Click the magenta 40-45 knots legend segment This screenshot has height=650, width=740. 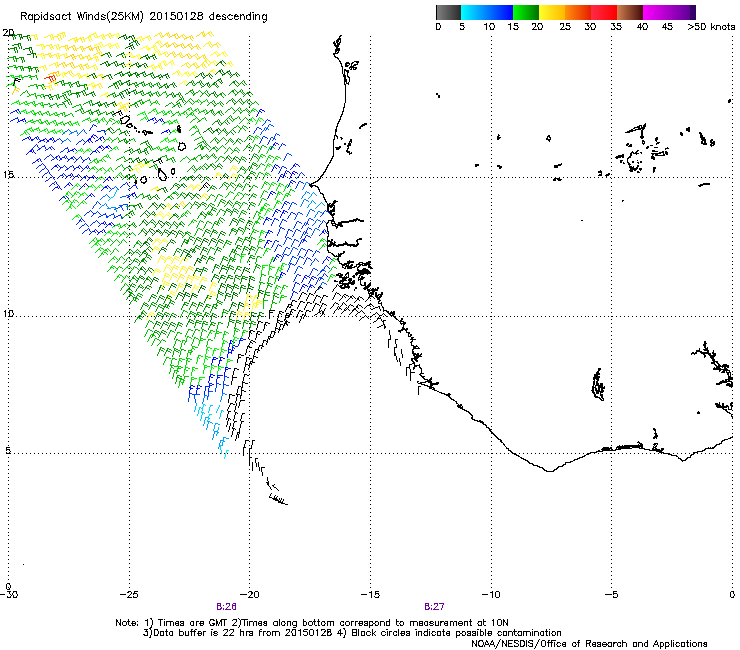656,12
